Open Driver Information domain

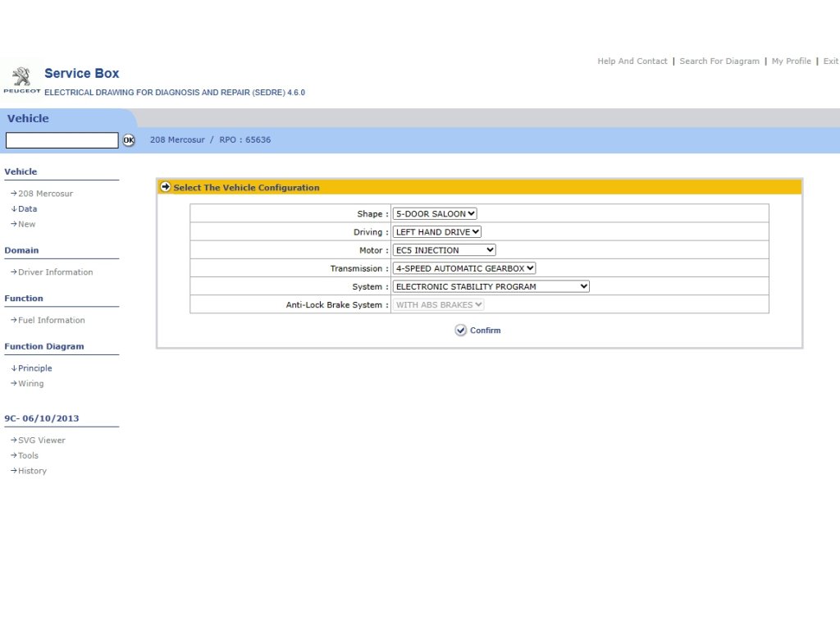tap(55, 272)
